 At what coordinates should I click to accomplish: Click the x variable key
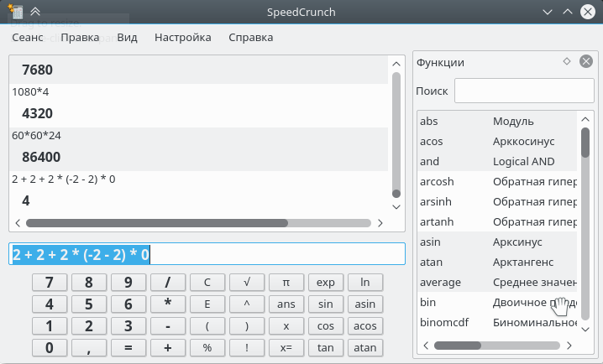(x=286, y=326)
